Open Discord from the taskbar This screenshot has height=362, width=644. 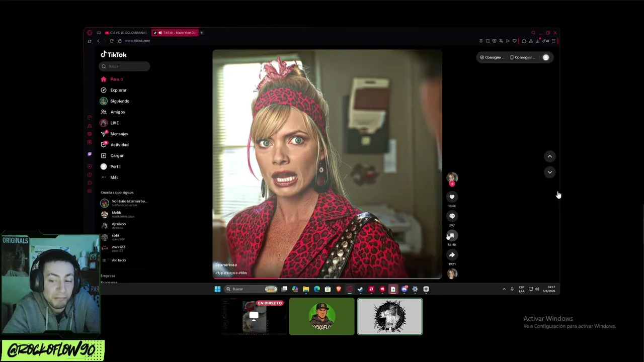pyautogui.click(x=404, y=289)
